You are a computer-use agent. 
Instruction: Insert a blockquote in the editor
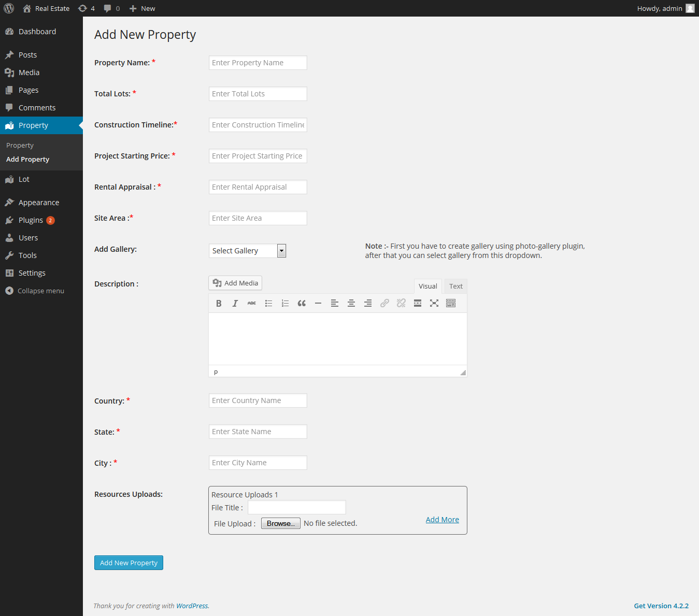pyautogui.click(x=302, y=304)
